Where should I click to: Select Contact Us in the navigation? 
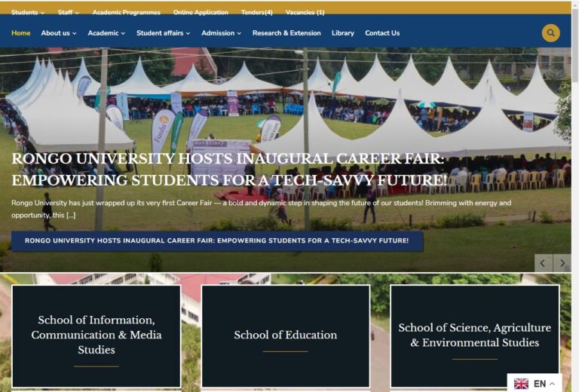coord(382,33)
